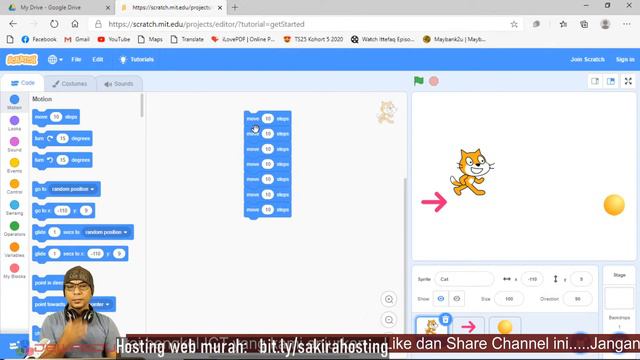Viewport: 640px width, 360px height.
Task: Bookmark this page with the star icon
Action: [x=514, y=24]
